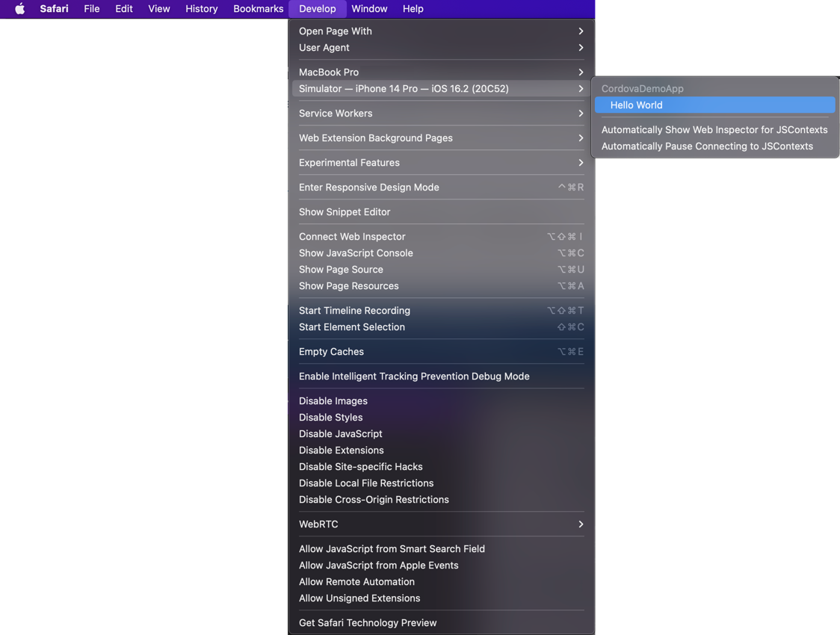Choose Empty Caches
This screenshot has height=635, width=840.
pos(442,352)
